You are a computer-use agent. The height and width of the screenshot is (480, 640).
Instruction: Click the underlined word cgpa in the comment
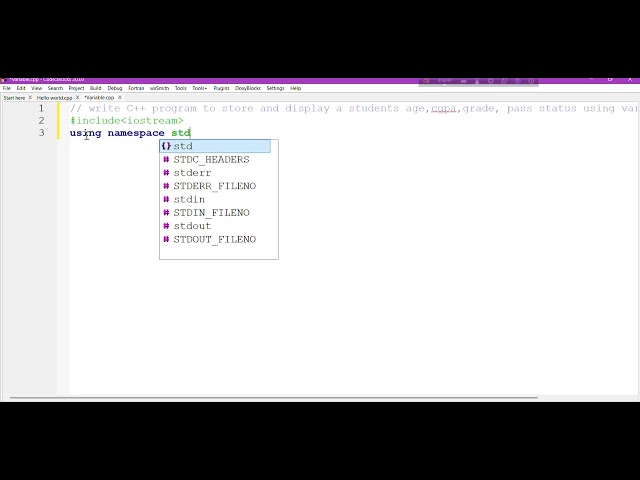tap(443, 109)
